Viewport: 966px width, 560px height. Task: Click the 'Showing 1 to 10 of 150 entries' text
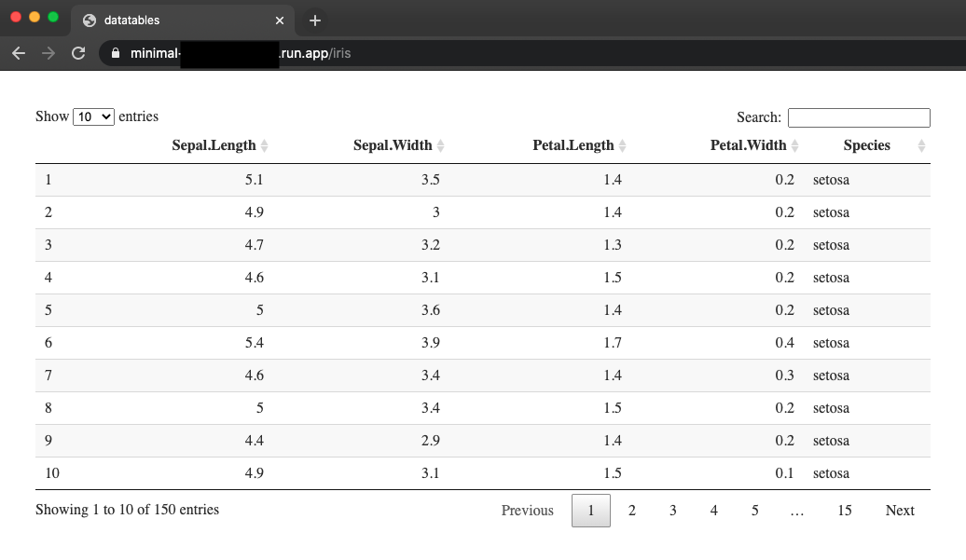click(x=127, y=510)
